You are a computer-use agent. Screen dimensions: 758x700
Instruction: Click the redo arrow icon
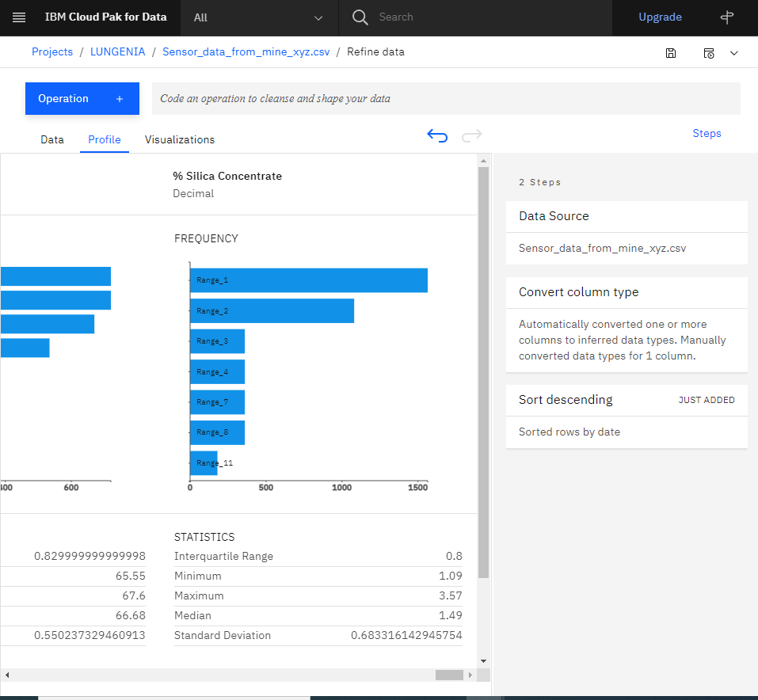471,135
